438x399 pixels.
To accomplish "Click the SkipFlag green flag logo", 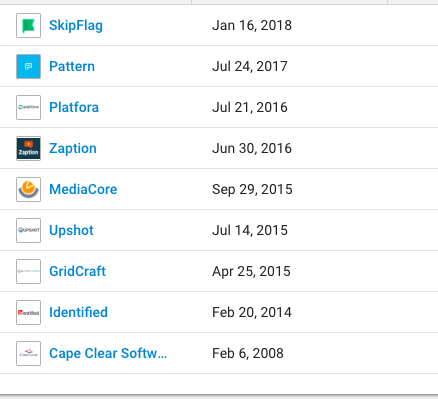I will coord(28,25).
